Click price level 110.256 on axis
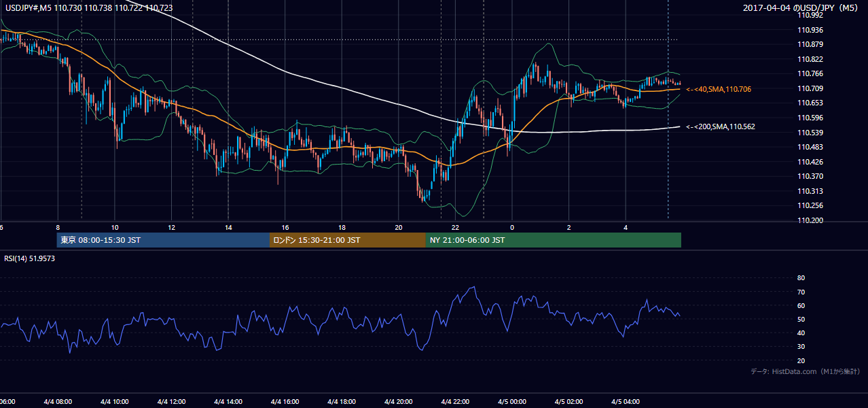 pos(810,205)
